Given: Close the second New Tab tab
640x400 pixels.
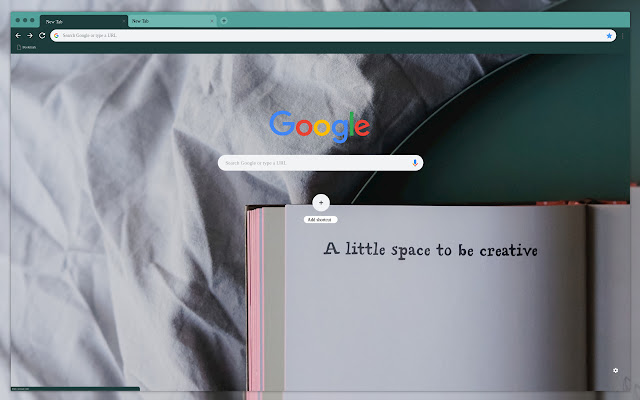Looking at the screenshot, I should [x=212, y=21].
